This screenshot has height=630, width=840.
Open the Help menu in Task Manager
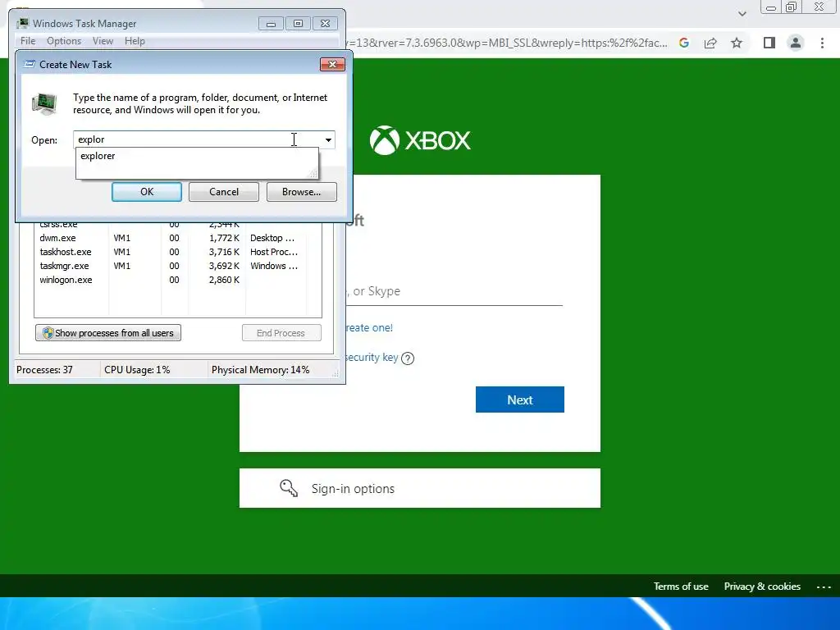pos(135,41)
